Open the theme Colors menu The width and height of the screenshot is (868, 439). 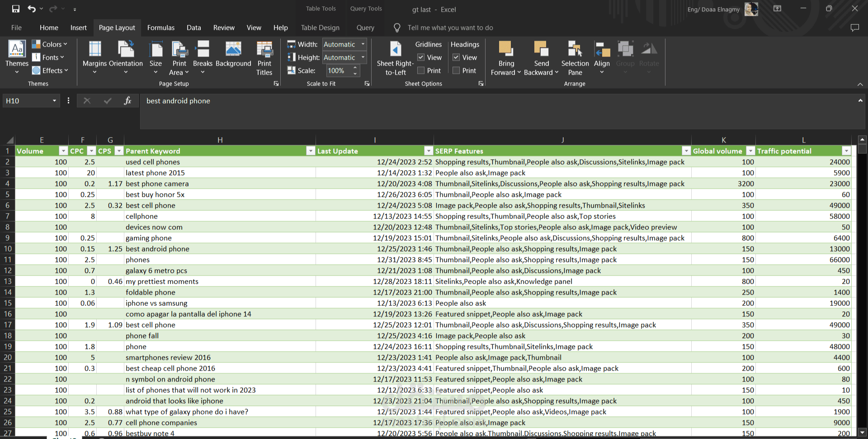point(50,44)
